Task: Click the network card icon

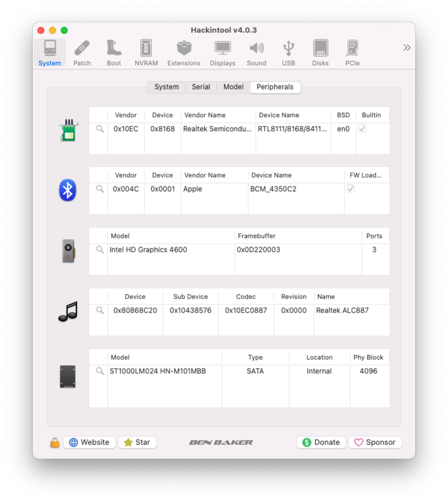Action: click(x=68, y=130)
